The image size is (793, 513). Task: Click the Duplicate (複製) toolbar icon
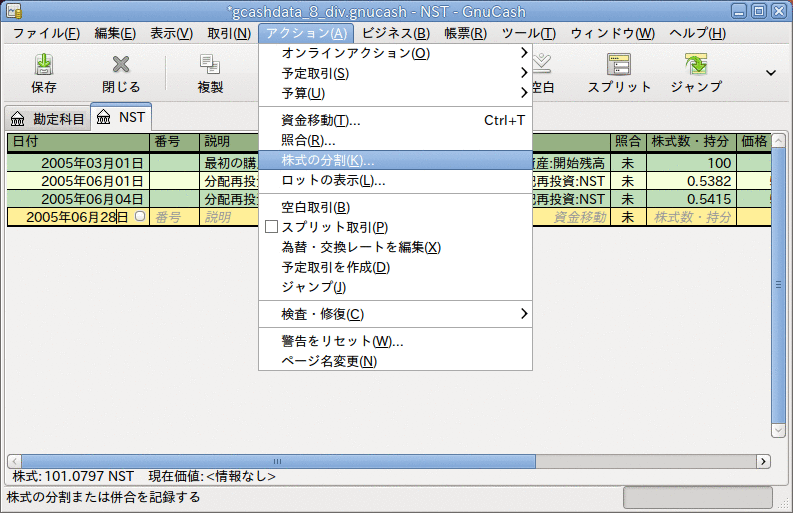point(210,65)
